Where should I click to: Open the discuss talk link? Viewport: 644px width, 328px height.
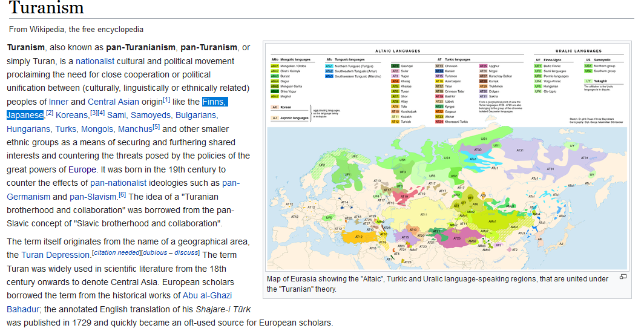[186, 252]
